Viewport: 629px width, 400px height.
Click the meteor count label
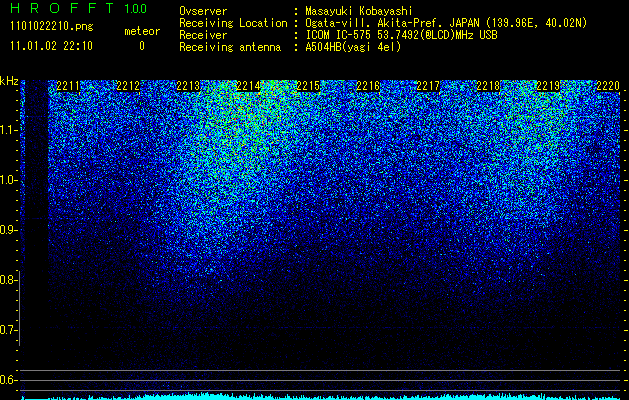click(142, 31)
